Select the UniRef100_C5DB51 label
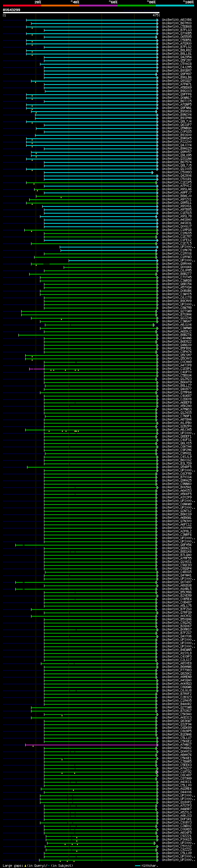This screenshot has height=868, width=197. [177, 40]
